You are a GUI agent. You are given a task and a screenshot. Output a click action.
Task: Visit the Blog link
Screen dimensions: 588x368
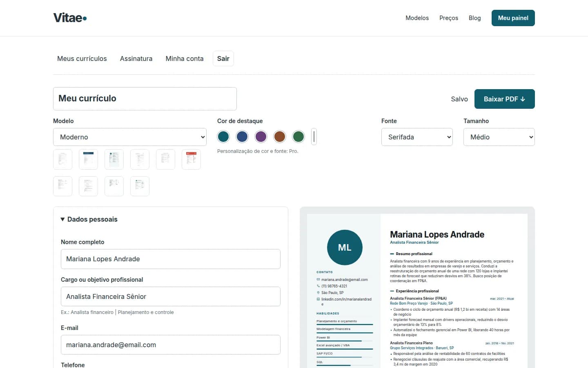tap(474, 18)
